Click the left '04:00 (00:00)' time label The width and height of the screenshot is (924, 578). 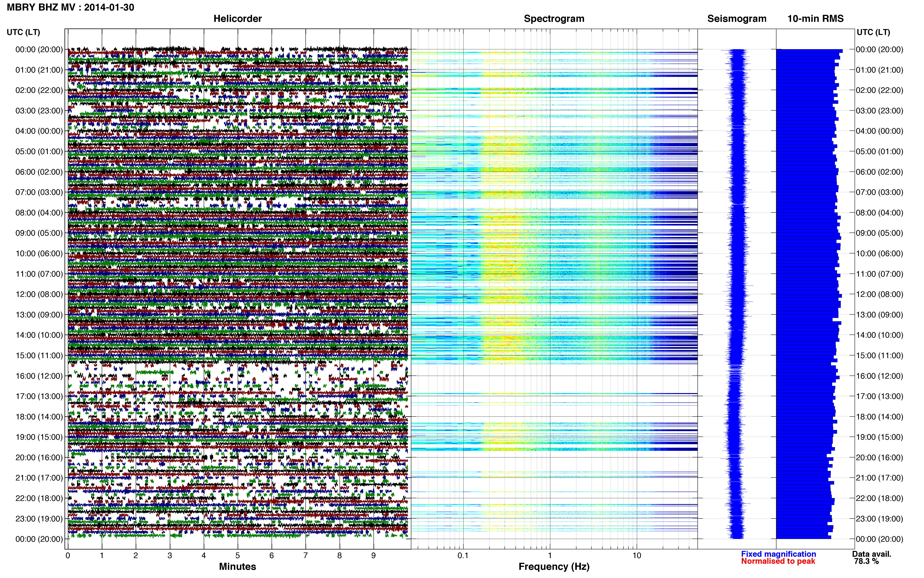coord(39,131)
